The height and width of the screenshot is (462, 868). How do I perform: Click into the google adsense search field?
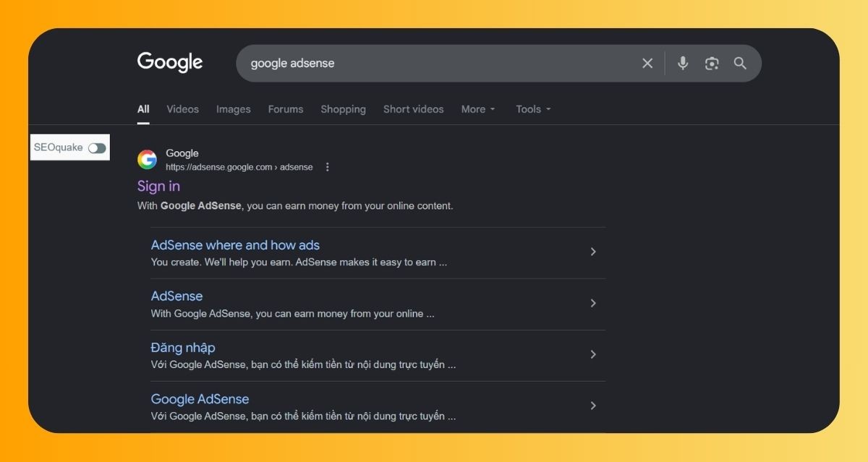tap(434, 64)
